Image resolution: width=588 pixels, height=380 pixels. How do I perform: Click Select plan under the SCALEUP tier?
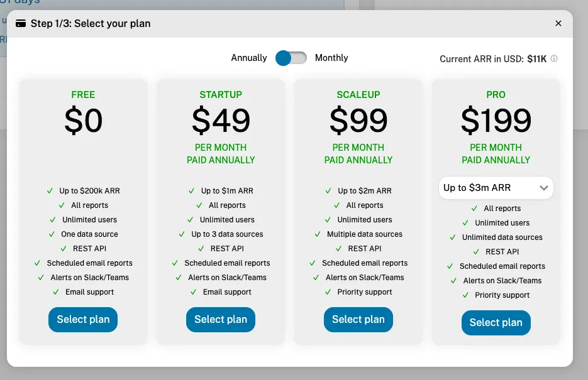coord(358,319)
